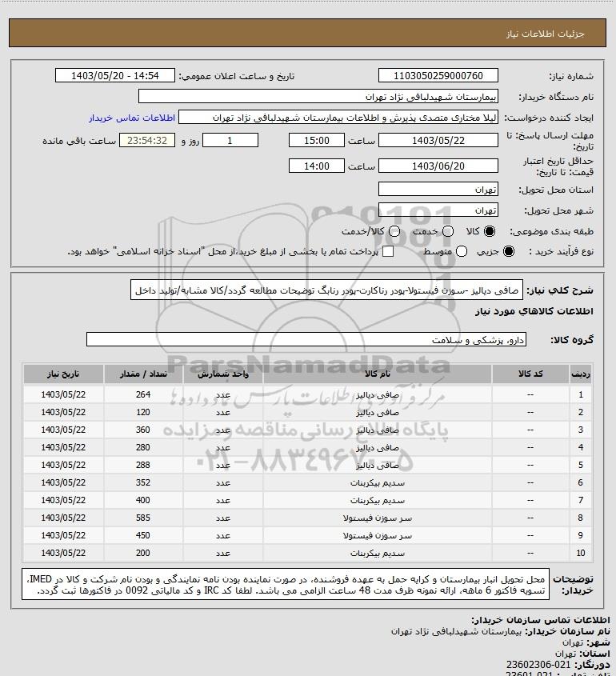Click the اطلاعات کالاهای مورد نیاز heading
Viewport: 616px width, 676px height.
(x=534, y=312)
